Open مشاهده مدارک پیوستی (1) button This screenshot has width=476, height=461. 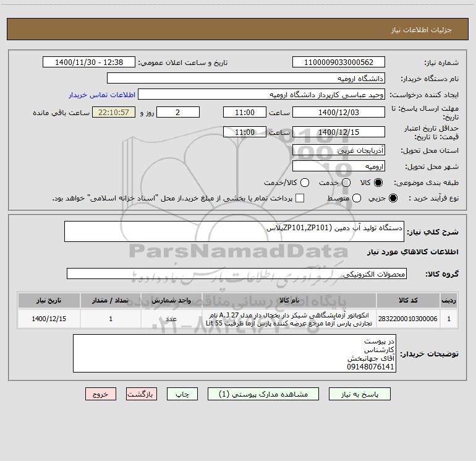tap(263, 394)
